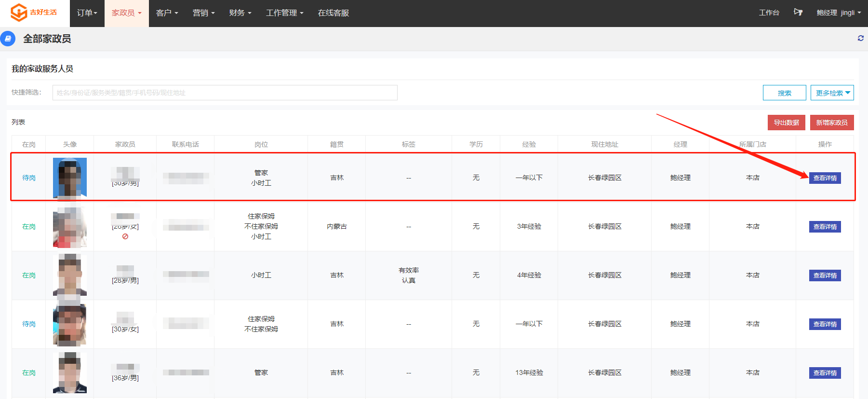The image size is (868, 399).
Task: Click the avatar of the 36岁 male worker
Action: 70,372
